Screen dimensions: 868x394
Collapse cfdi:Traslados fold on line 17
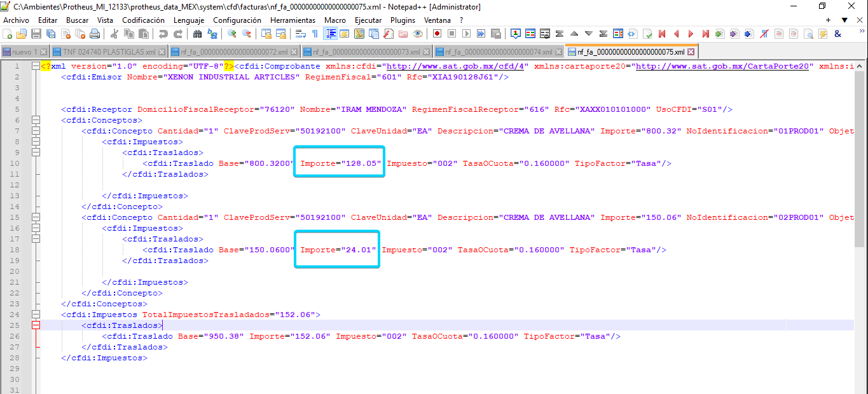(36, 239)
